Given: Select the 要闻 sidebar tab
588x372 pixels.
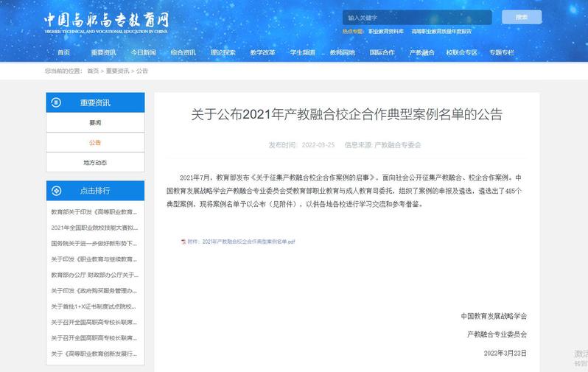Looking at the screenshot, I should (x=95, y=122).
